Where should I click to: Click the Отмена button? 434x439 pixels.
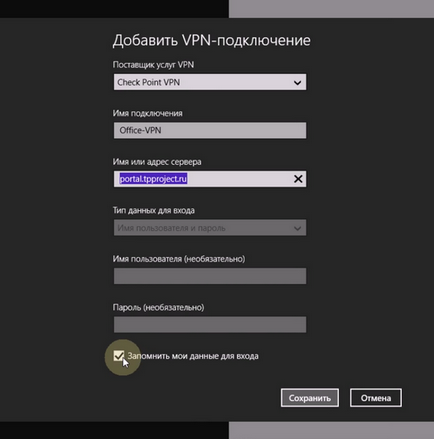[376, 398]
